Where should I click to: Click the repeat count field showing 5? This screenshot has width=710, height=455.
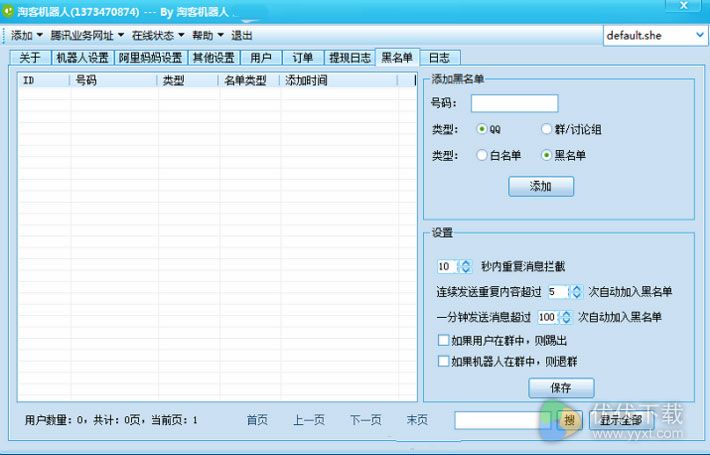(x=558, y=292)
